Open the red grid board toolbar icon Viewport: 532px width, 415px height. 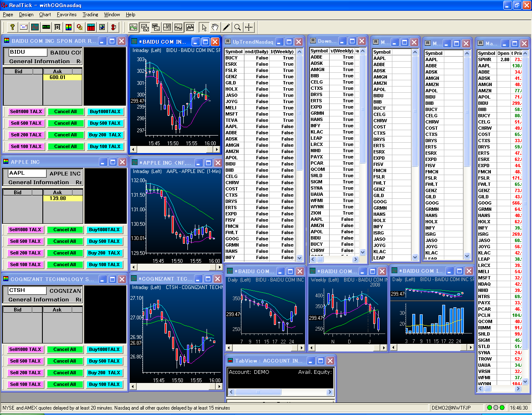(x=91, y=27)
